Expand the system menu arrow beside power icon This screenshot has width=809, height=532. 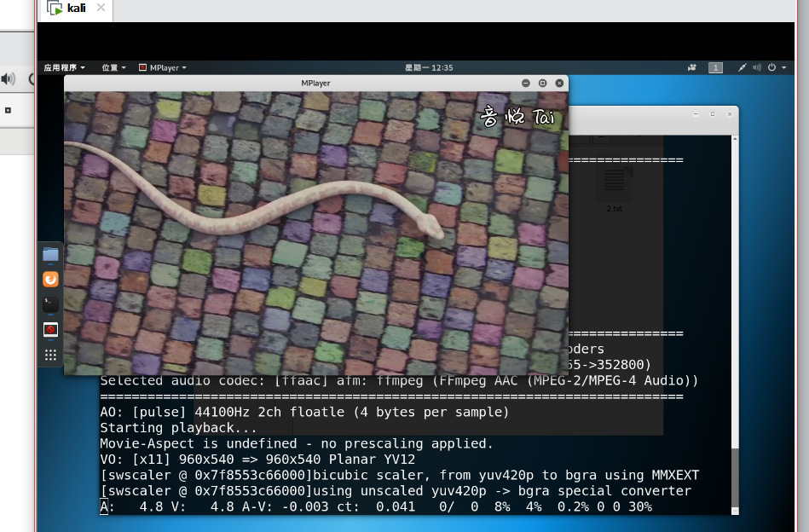point(783,67)
